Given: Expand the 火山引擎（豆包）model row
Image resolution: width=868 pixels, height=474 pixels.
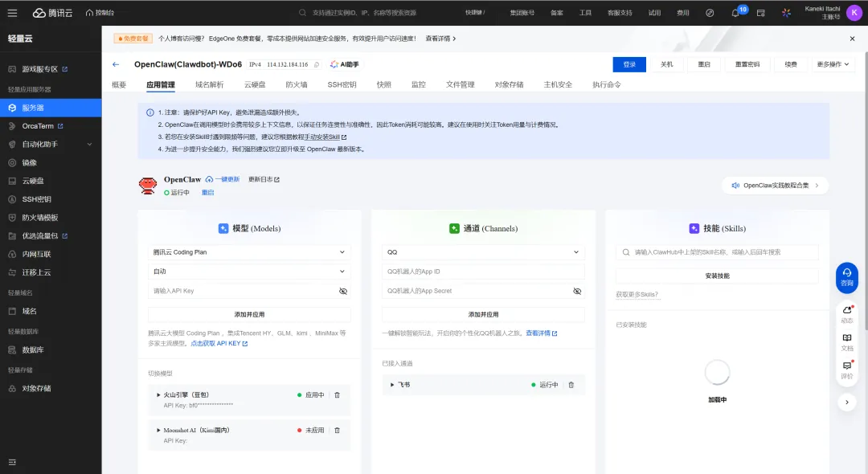Looking at the screenshot, I should pyautogui.click(x=158, y=395).
